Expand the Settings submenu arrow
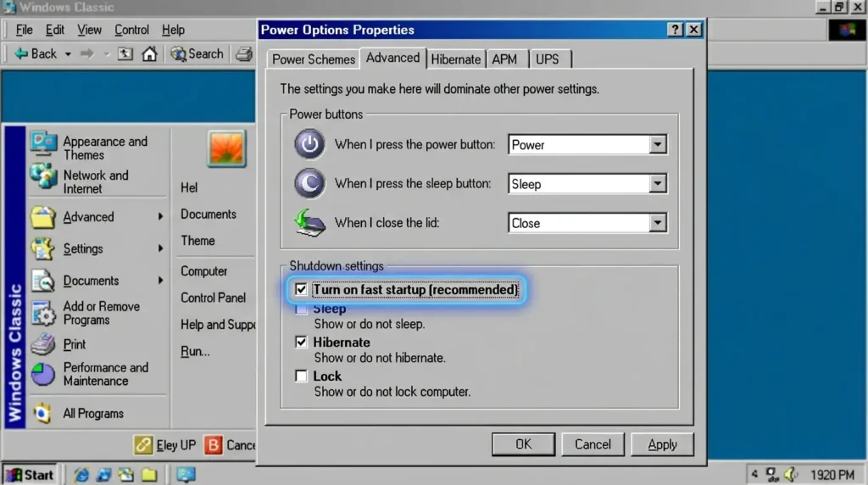Viewport: 868px width, 485px height. point(160,248)
